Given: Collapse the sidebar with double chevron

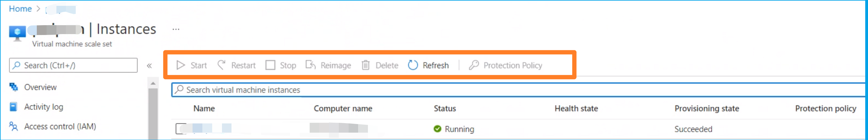Looking at the screenshot, I should pos(149,66).
